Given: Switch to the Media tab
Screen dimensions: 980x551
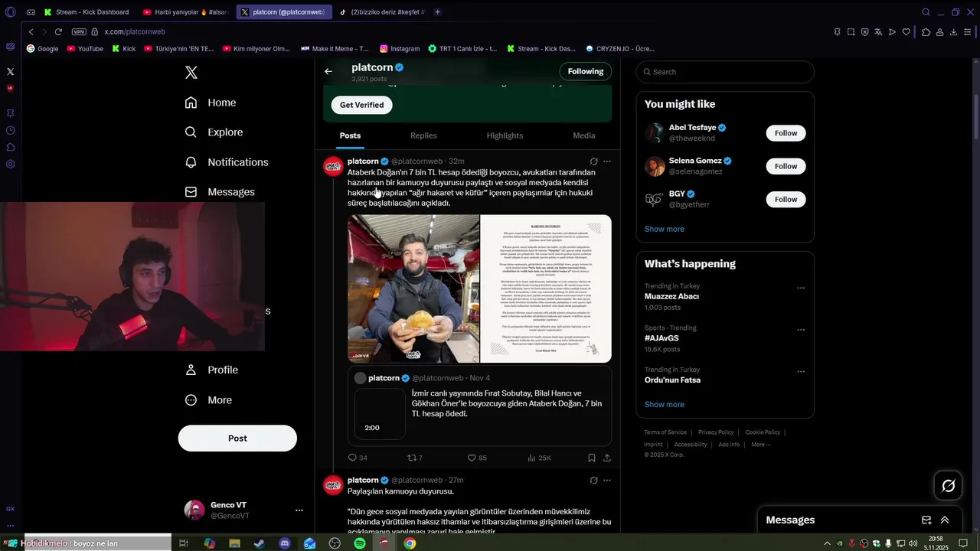Looking at the screenshot, I should click(x=583, y=135).
